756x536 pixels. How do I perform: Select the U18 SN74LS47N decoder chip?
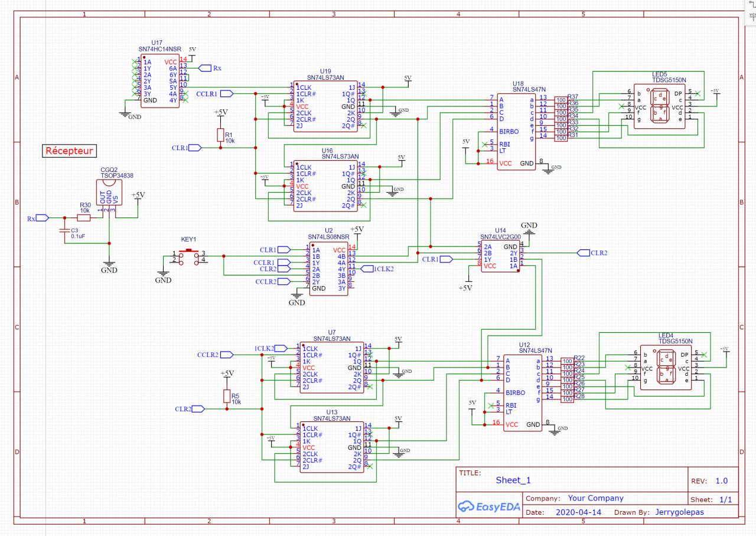(x=517, y=132)
